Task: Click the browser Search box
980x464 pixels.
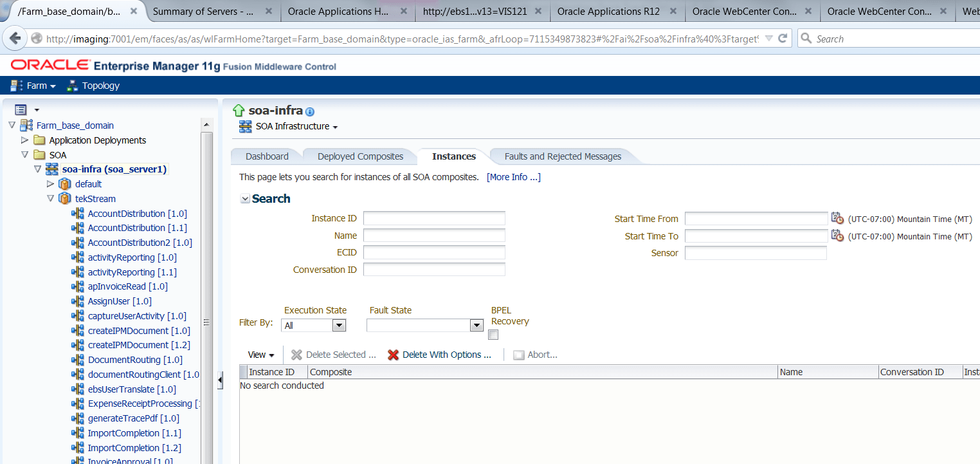Action: click(x=889, y=39)
